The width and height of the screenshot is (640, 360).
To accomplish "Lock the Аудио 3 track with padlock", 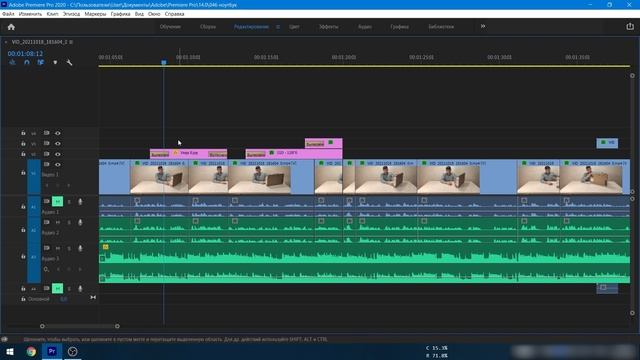I will click(23, 257).
